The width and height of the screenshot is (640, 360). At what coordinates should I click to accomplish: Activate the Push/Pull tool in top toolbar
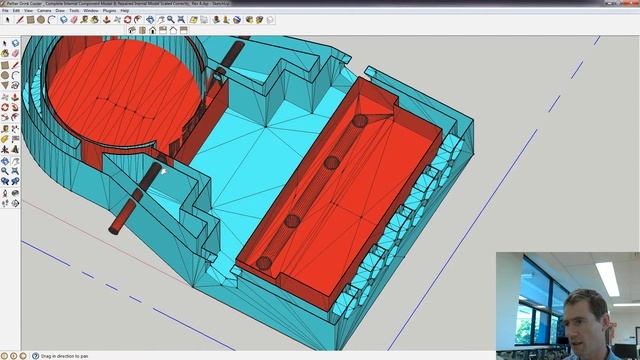pos(106,20)
